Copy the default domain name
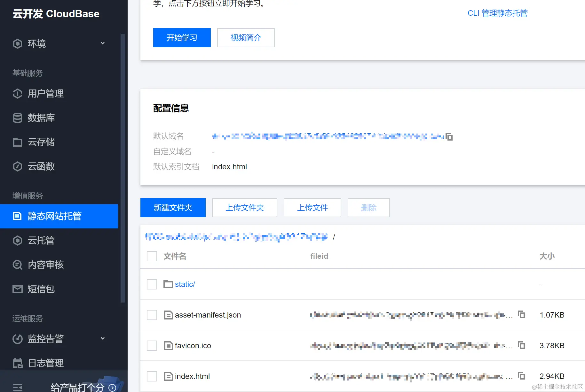 [449, 137]
